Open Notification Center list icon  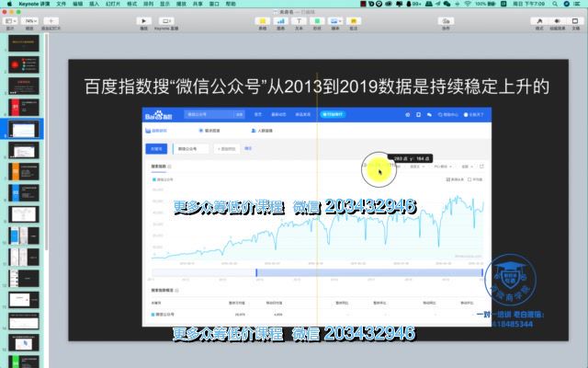[x=578, y=4]
